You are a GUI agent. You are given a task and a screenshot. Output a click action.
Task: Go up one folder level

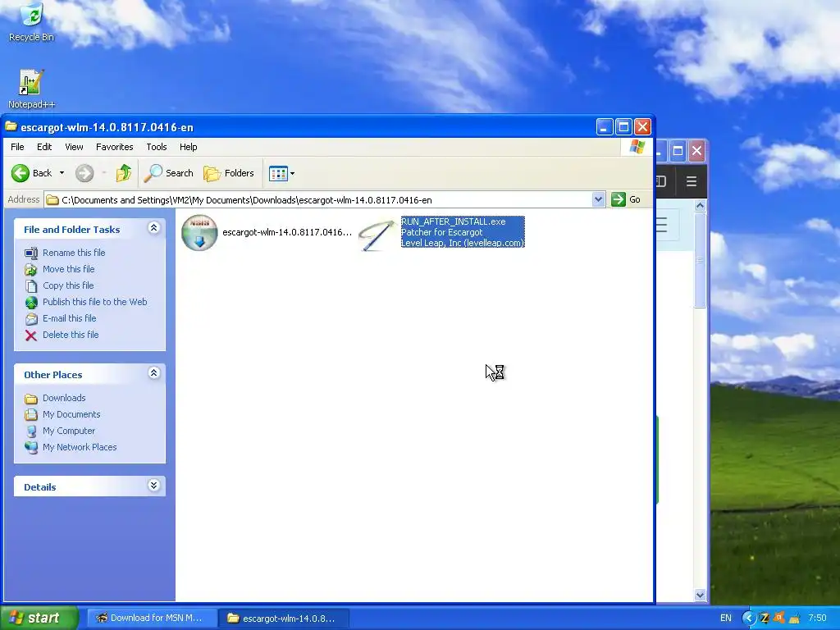click(124, 173)
